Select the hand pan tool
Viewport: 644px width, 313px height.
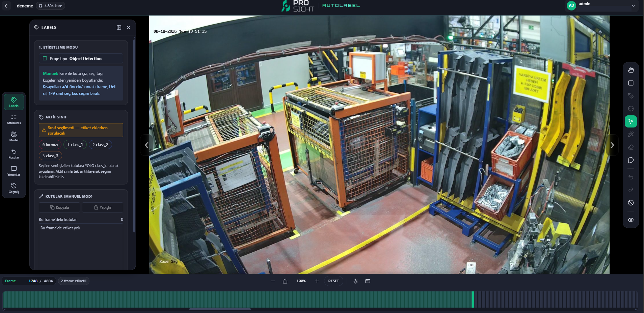coord(630,70)
